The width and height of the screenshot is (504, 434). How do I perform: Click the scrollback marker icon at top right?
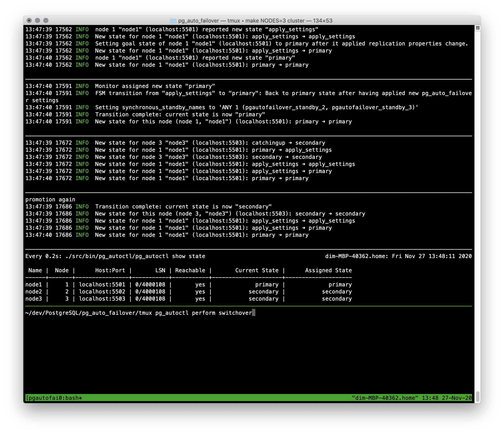click(478, 28)
